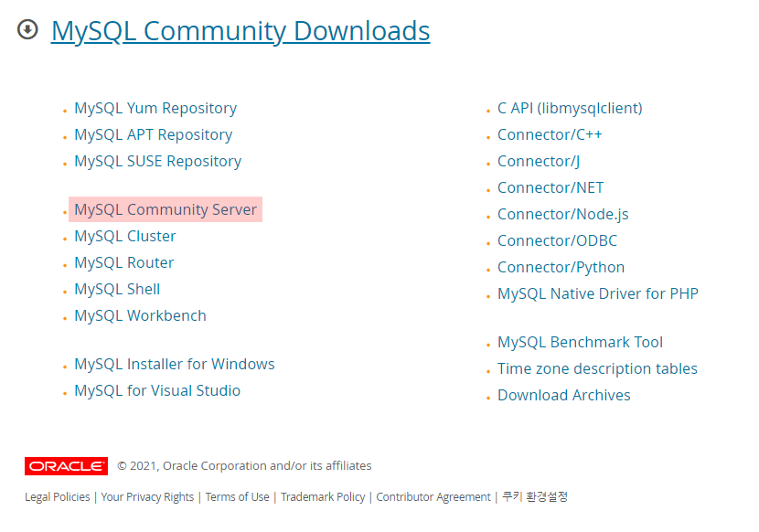The width and height of the screenshot is (759, 532).
Task: Open MySQL Yum Repository link
Action: click(x=155, y=108)
